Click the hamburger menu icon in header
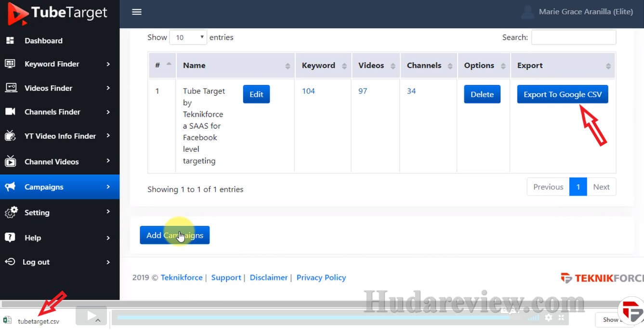 [x=137, y=12]
